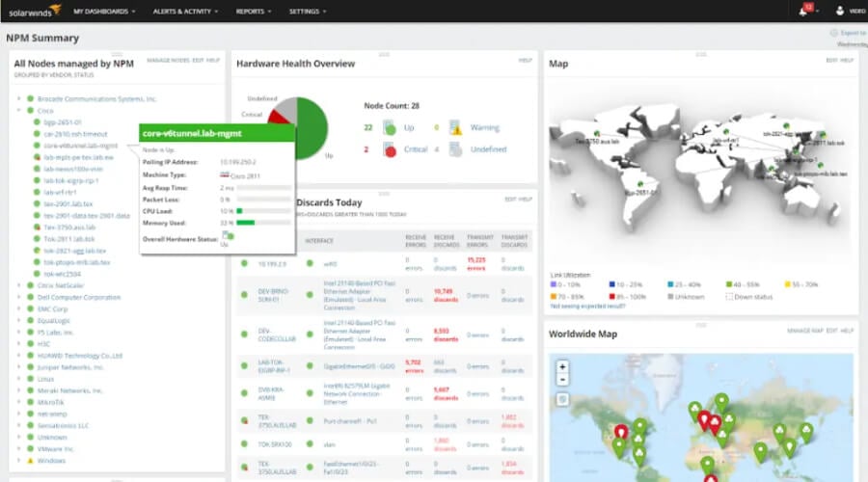Click the green Up slice of pie chart
Screen dimensions: 868x482
(x=313, y=128)
